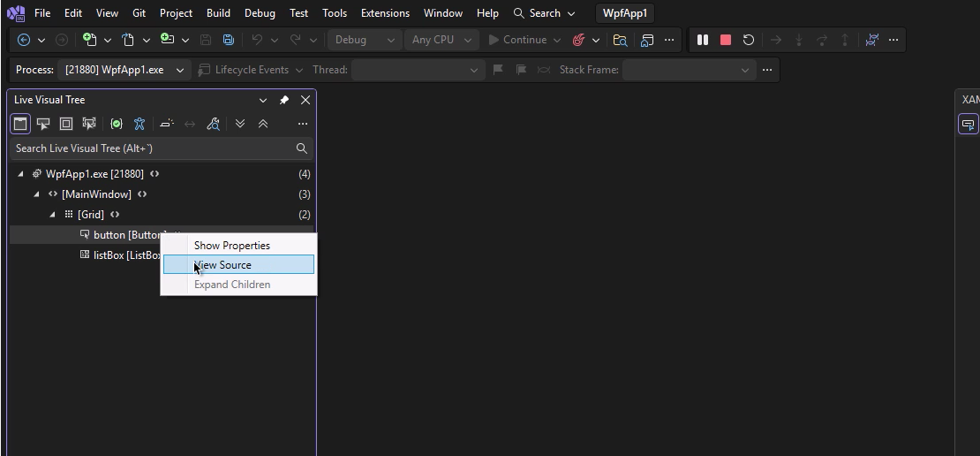Close the Live Visual Tree panel
The width and height of the screenshot is (980, 456).
pyautogui.click(x=305, y=100)
